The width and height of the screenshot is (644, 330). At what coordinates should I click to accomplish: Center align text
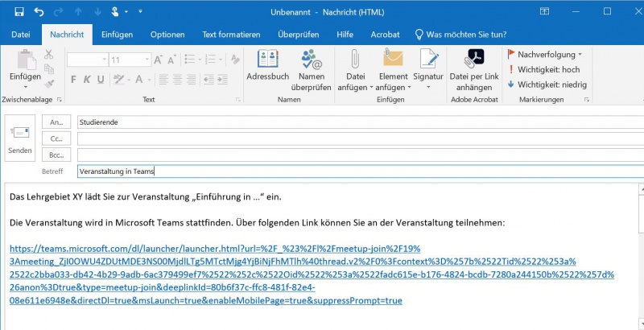[x=177, y=79]
